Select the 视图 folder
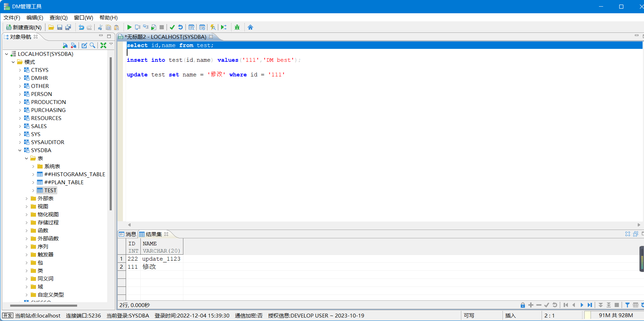The image size is (644, 321). coord(43,207)
